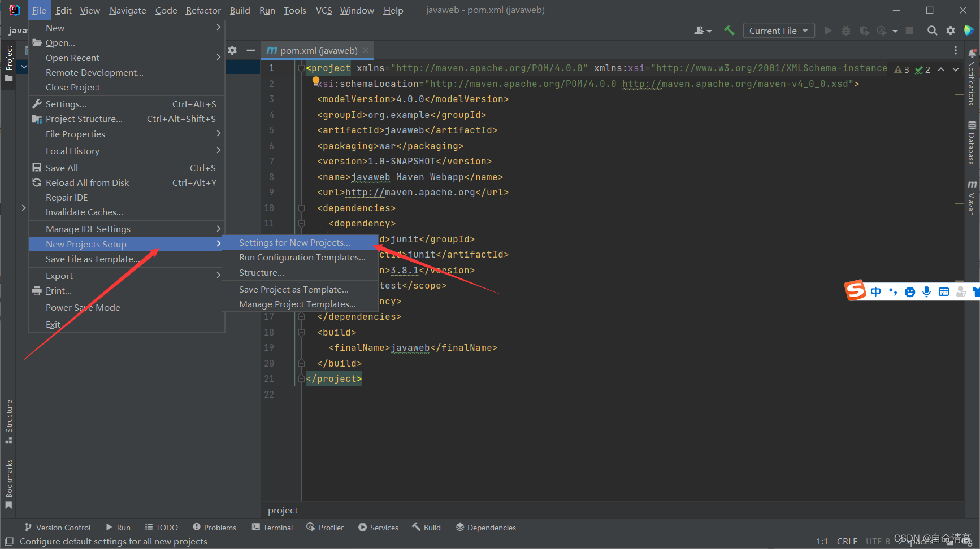This screenshot has width=980, height=549.
Task: Open the Structure tool window sidebar tab
Action: coord(8,421)
